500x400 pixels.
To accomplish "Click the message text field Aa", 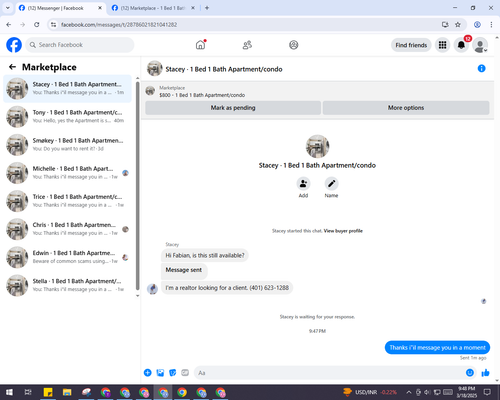I will point(328,373).
